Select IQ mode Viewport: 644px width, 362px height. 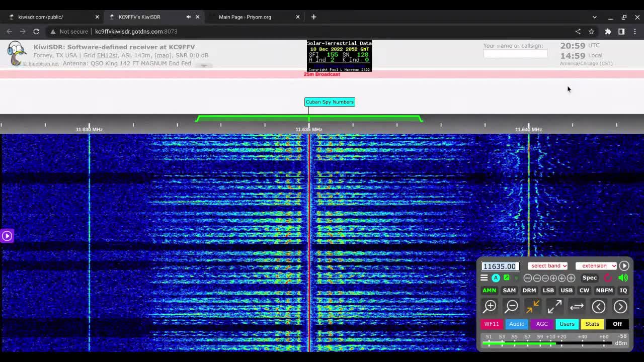coord(623,290)
